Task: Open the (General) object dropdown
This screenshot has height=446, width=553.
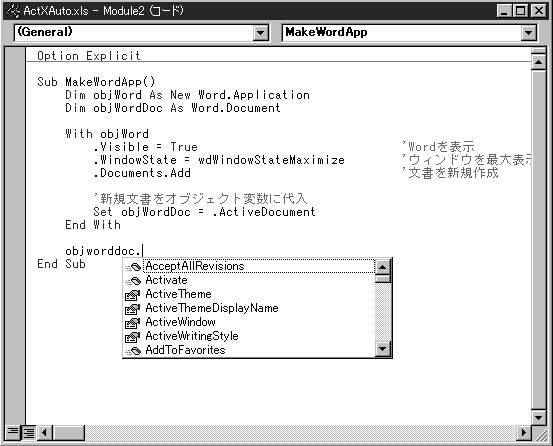Action: [260, 33]
